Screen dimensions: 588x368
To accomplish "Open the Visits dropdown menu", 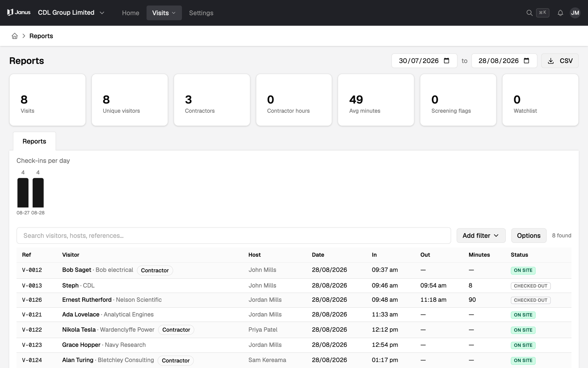I will coord(164,13).
